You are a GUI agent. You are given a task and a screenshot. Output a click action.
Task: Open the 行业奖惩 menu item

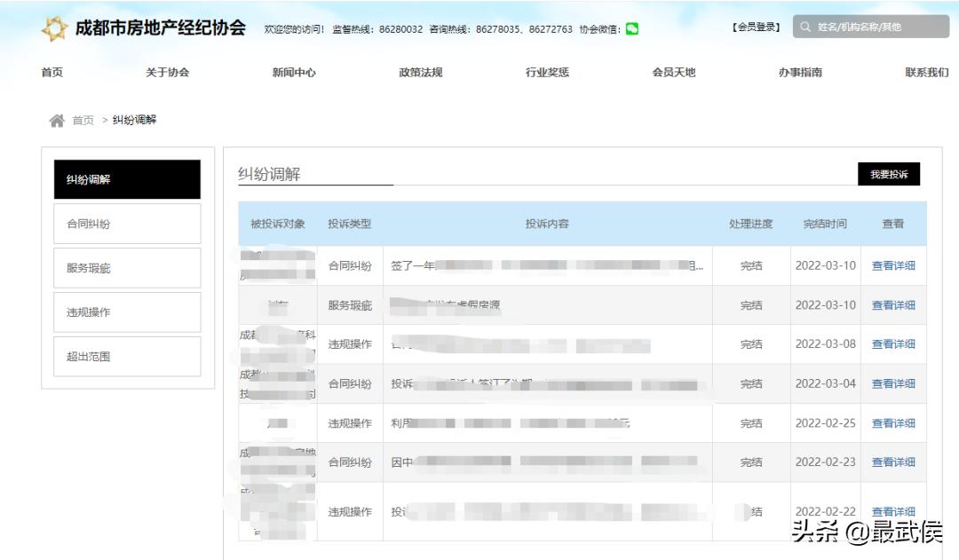click(547, 73)
